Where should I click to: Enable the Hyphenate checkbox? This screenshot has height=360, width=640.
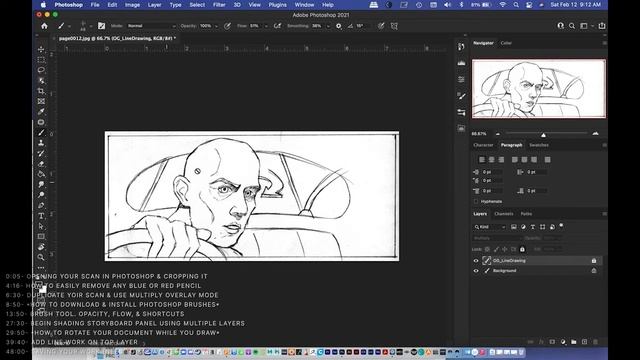pyautogui.click(x=476, y=201)
